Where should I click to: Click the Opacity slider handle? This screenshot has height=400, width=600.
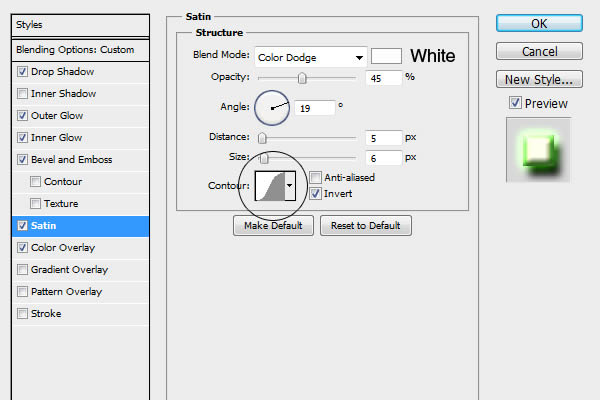point(302,79)
